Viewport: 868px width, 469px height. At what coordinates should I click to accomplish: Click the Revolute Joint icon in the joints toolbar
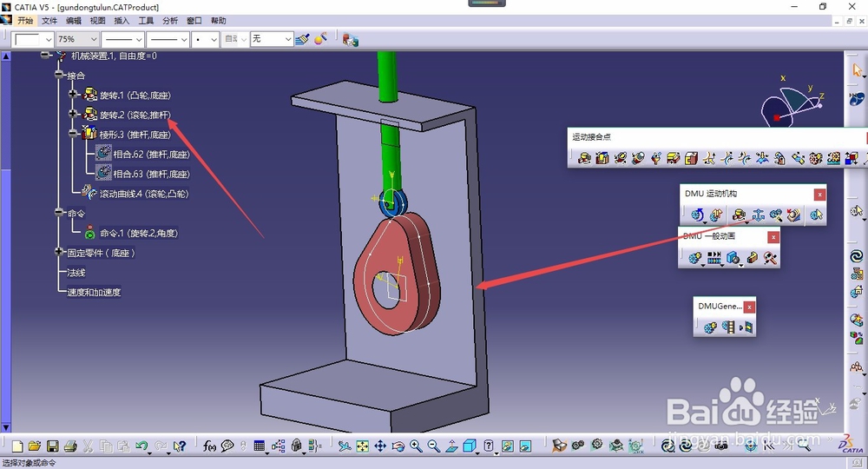[x=584, y=159]
